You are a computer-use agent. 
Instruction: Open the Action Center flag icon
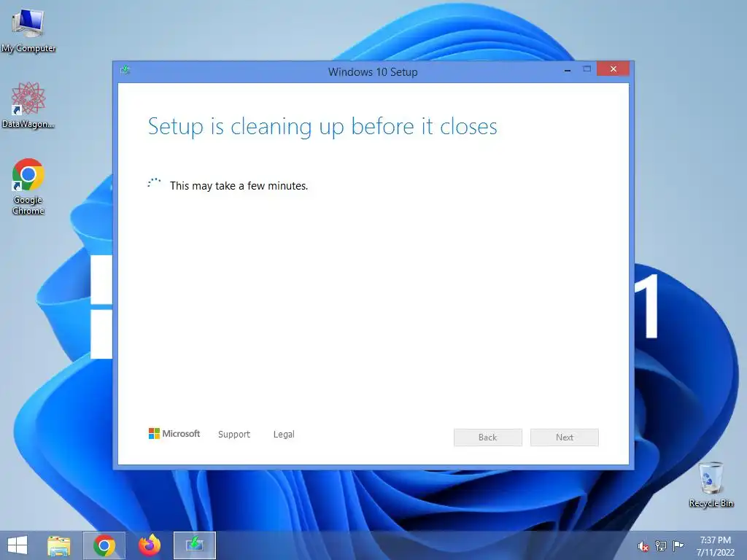678,545
